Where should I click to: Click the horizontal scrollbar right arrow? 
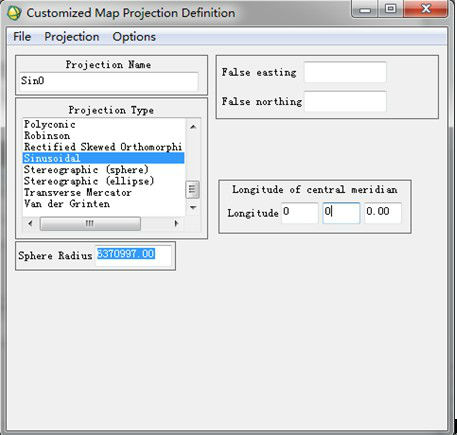click(x=176, y=223)
